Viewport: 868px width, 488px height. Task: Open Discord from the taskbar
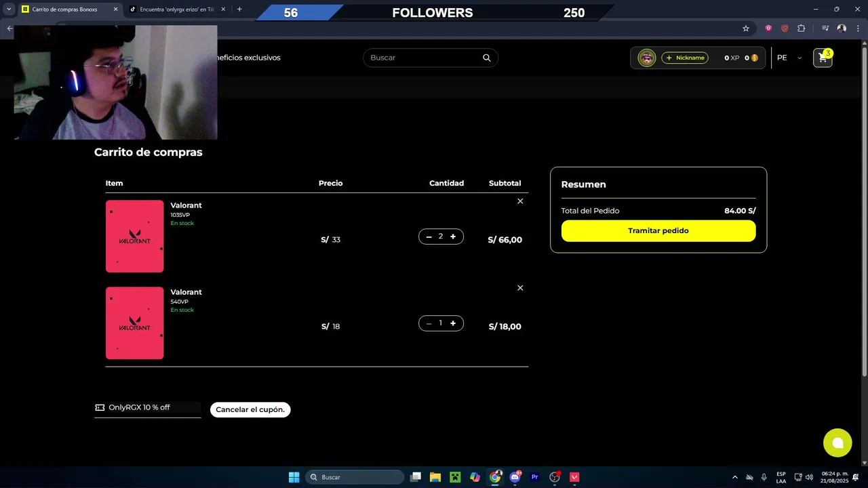click(515, 477)
